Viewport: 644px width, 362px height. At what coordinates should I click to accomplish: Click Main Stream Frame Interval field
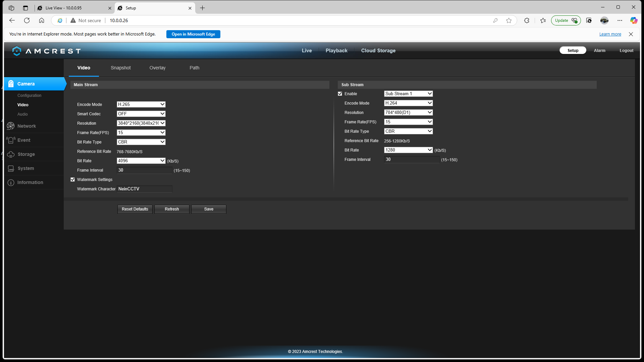[x=145, y=170]
